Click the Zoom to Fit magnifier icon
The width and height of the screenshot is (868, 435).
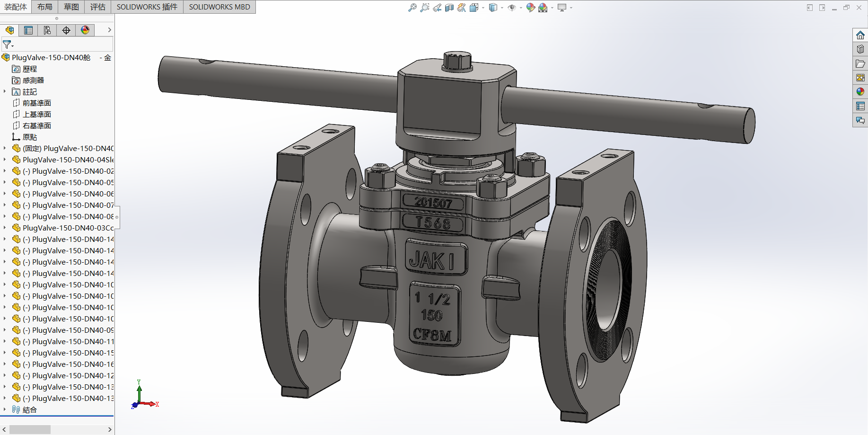click(412, 8)
